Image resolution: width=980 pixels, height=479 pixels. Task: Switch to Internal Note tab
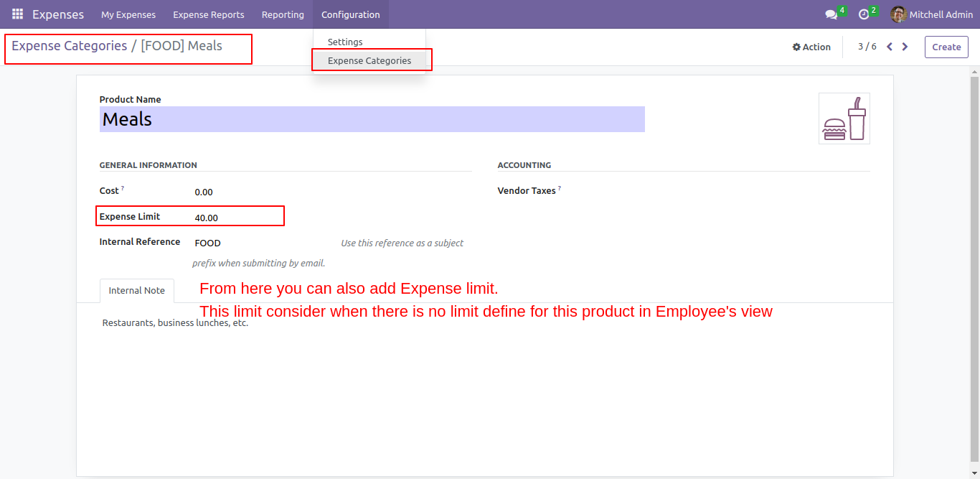coord(137,291)
